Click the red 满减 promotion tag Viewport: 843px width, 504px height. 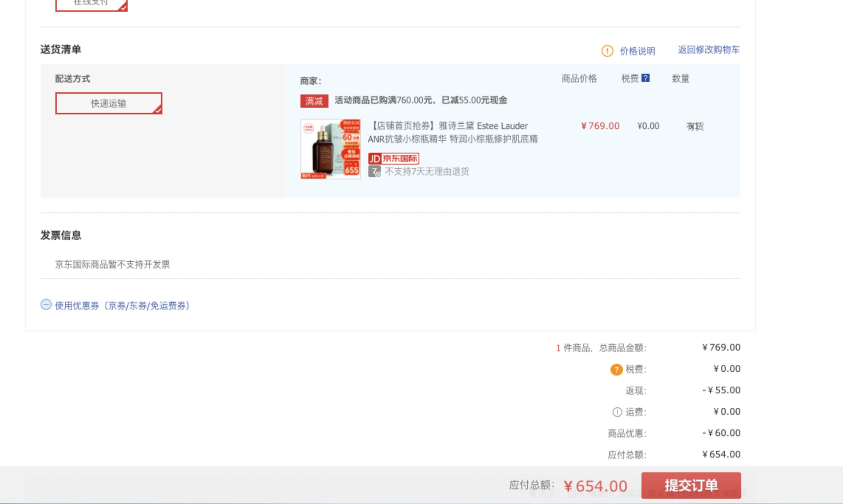pos(314,101)
